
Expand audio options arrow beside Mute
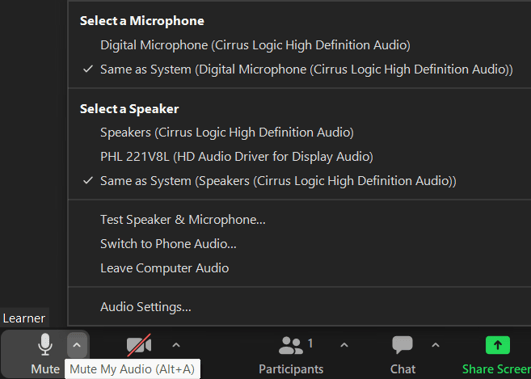coord(77,345)
